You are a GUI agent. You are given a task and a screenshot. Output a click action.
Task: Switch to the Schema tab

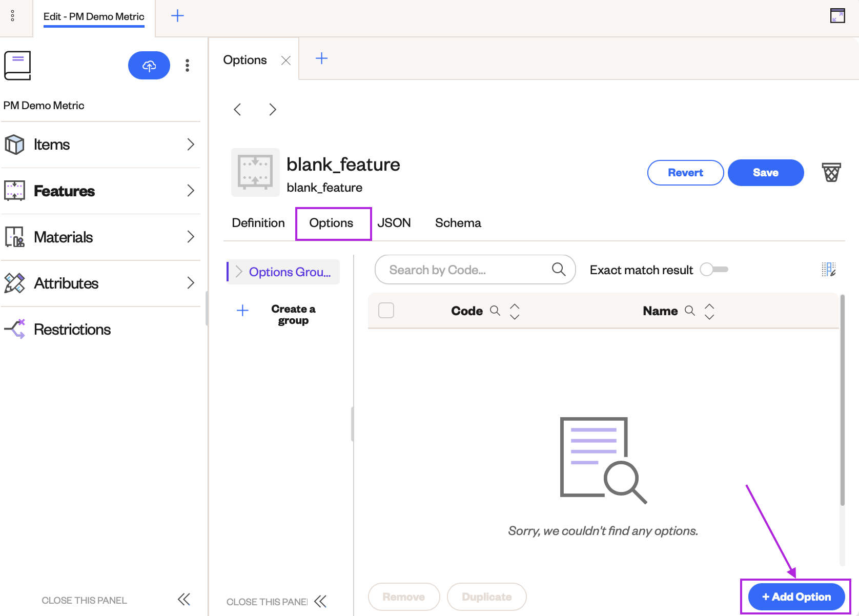[458, 223]
